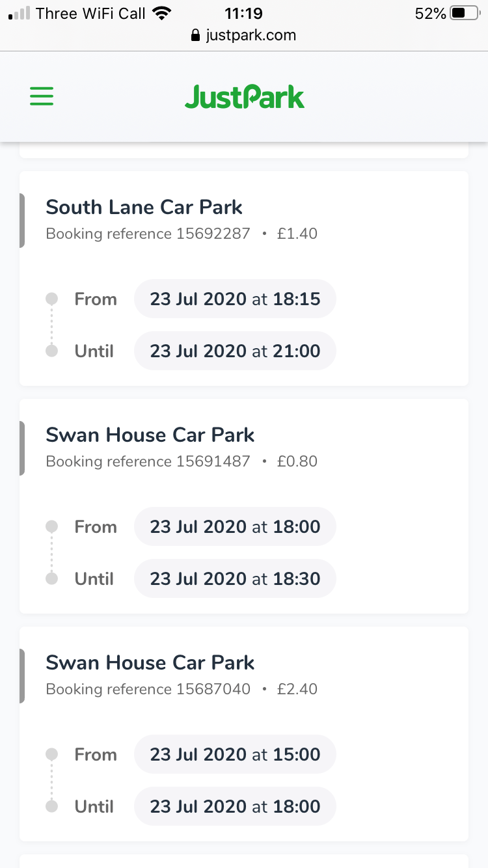
Task: Tap grey status bar on South Lane card
Action: 22,221
